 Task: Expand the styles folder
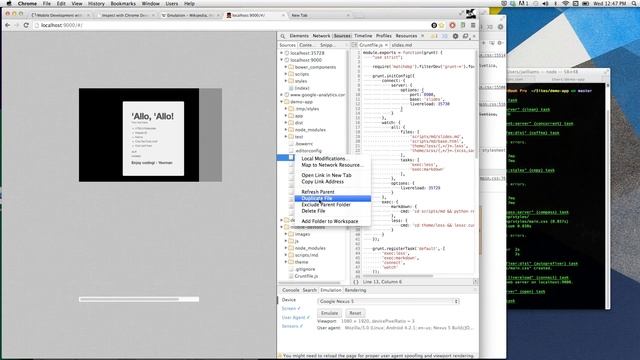pos(286,81)
